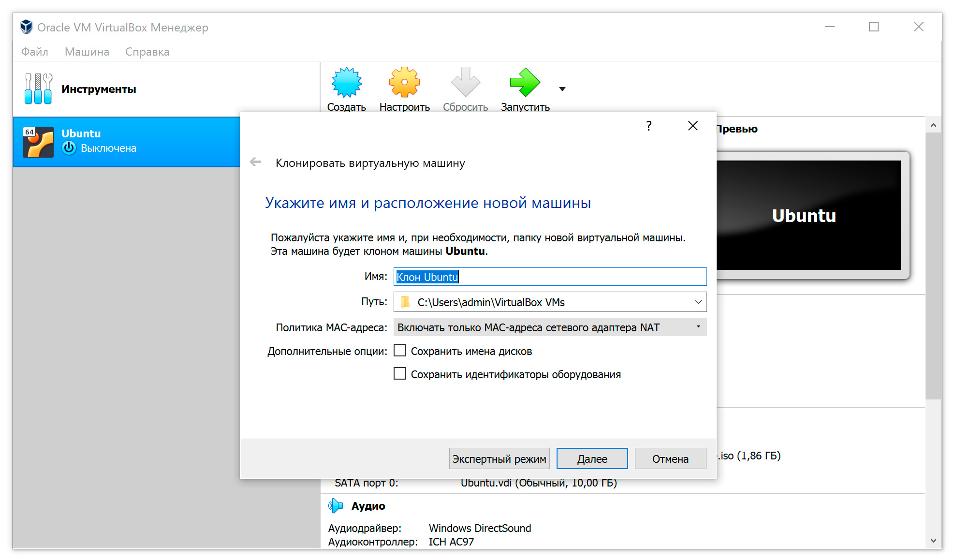956x560 pixels.
Task: Click the Создать (Create) toolbar icon
Action: [x=346, y=82]
